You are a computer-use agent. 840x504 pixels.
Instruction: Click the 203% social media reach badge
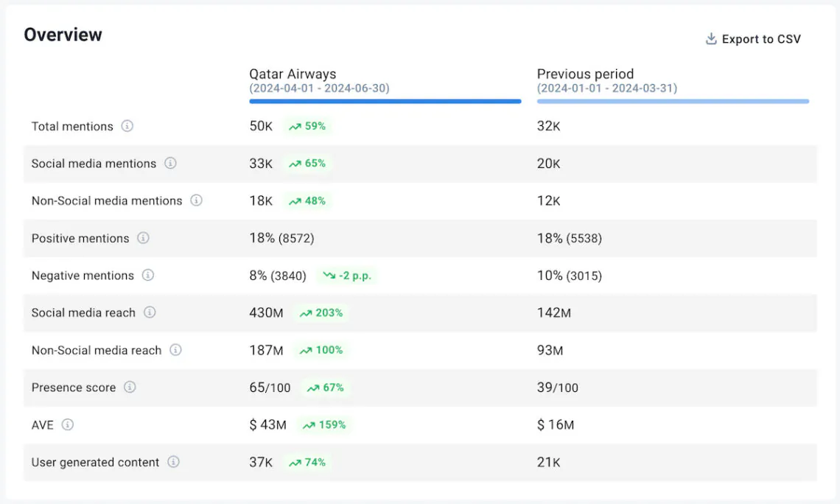(x=321, y=312)
